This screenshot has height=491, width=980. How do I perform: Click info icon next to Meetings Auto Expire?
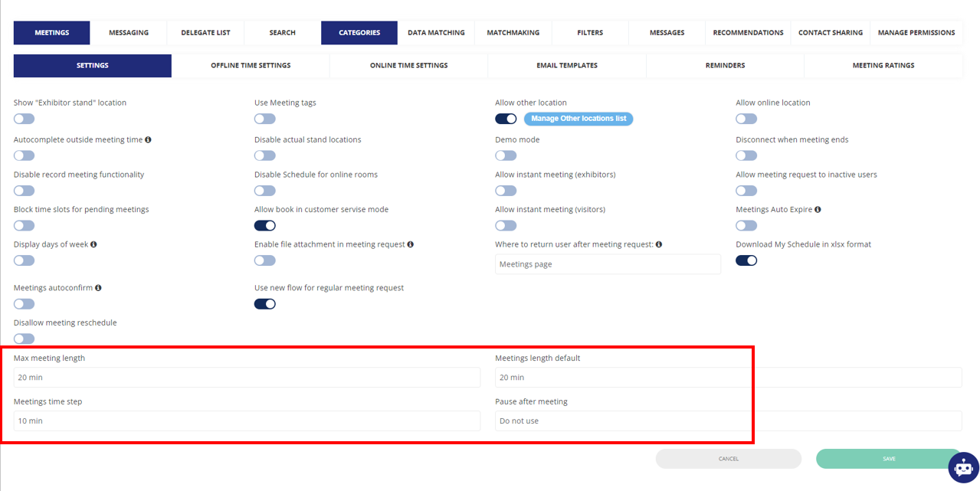coord(818,210)
